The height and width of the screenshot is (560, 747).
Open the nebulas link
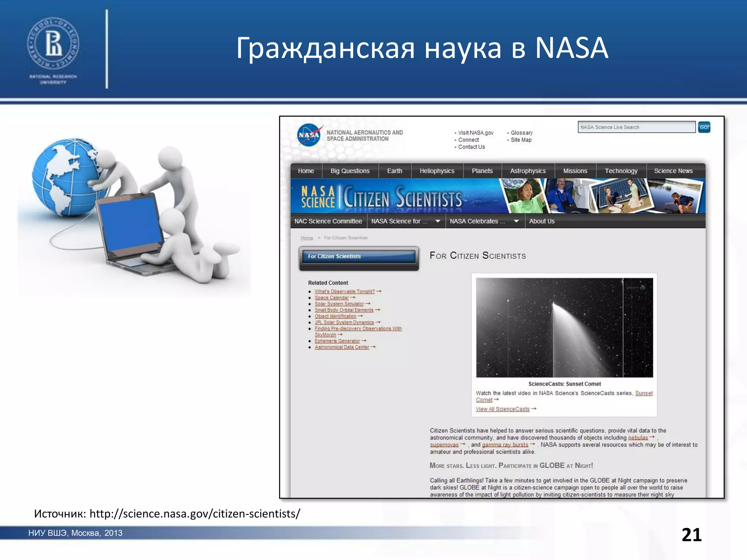[638, 438]
